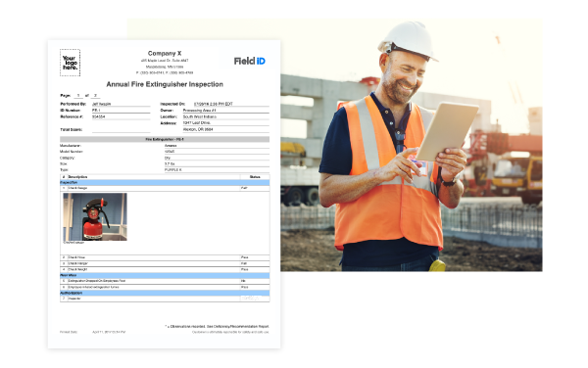Image resolution: width=588 pixels, height=368 pixels.
Task: Click the Company X header text
Action: pos(165,53)
